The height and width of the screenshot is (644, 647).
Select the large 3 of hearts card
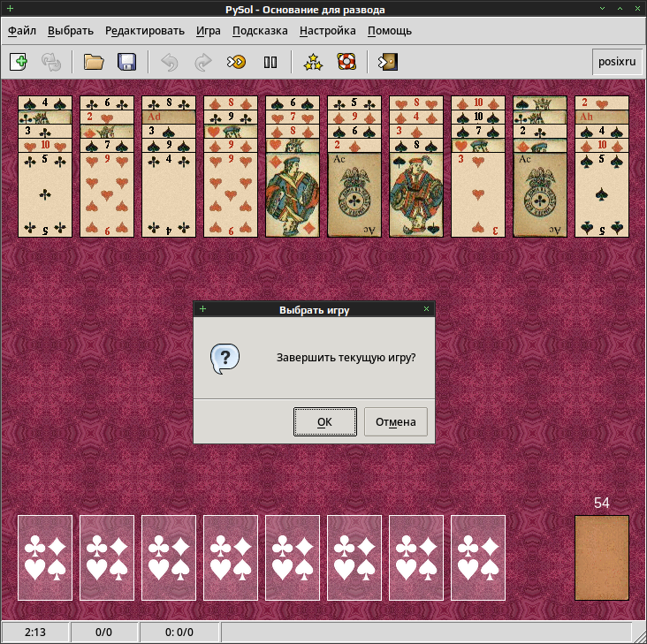coord(478,194)
